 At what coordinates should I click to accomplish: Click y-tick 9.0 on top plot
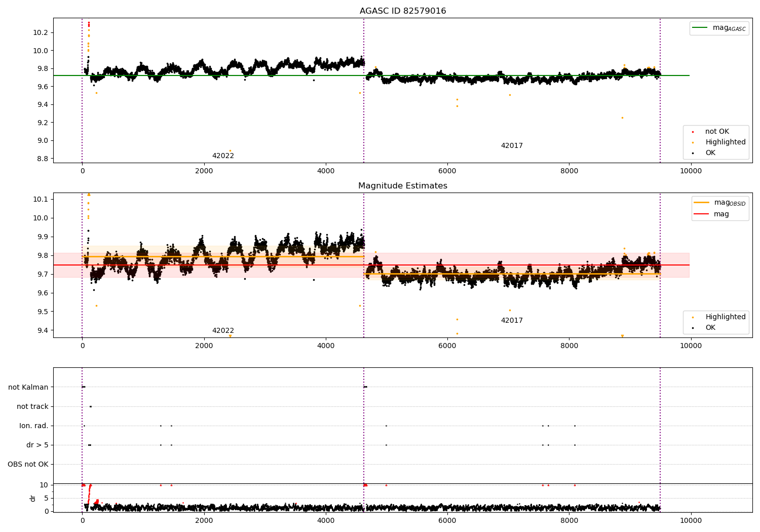coord(43,141)
